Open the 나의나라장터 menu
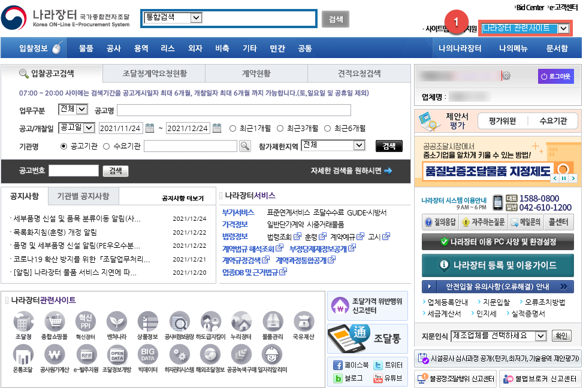Screen dimensions: 586x392 (x=460, y=48)
